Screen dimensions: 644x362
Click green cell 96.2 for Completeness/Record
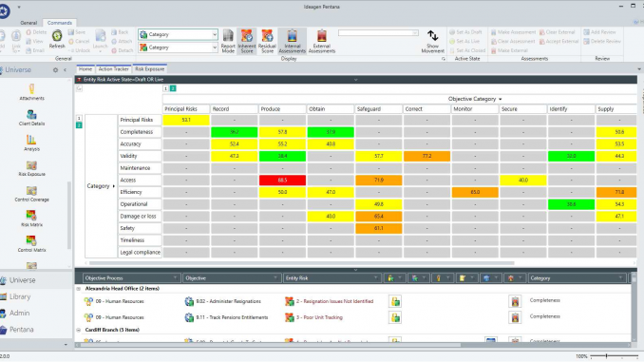(x=234, y=132)
